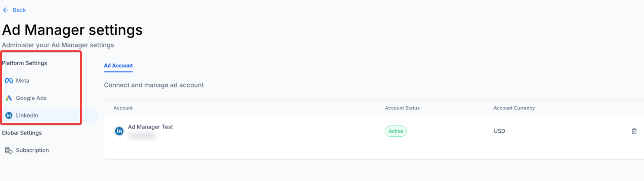The width and height of the screenshot is (644, 181).
Task: Open Meta platform settings label
Action: point(23,81)
